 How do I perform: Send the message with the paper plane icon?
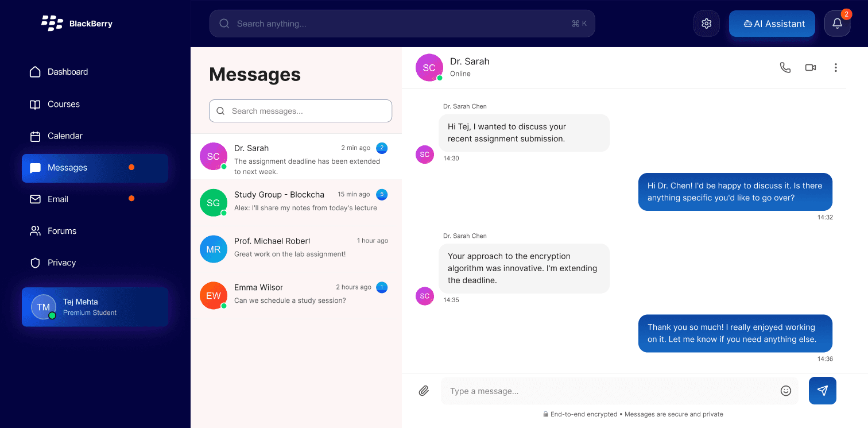pos(822,391)
